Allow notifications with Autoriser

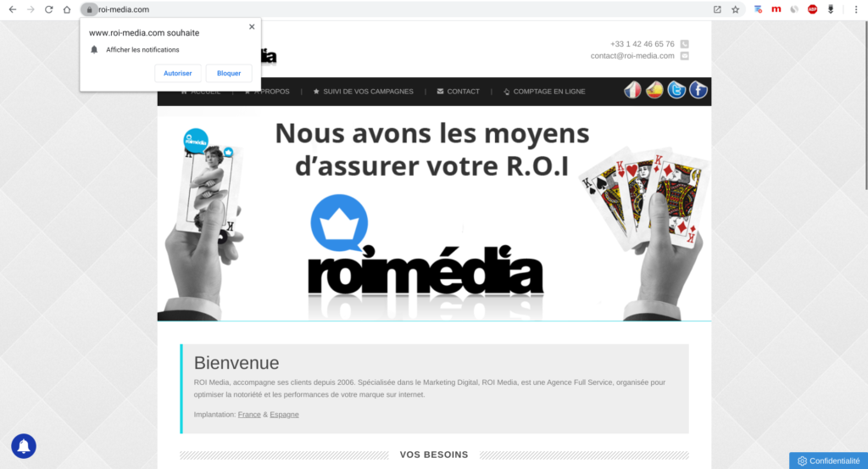pyautogui.click(x=178, y=73)
